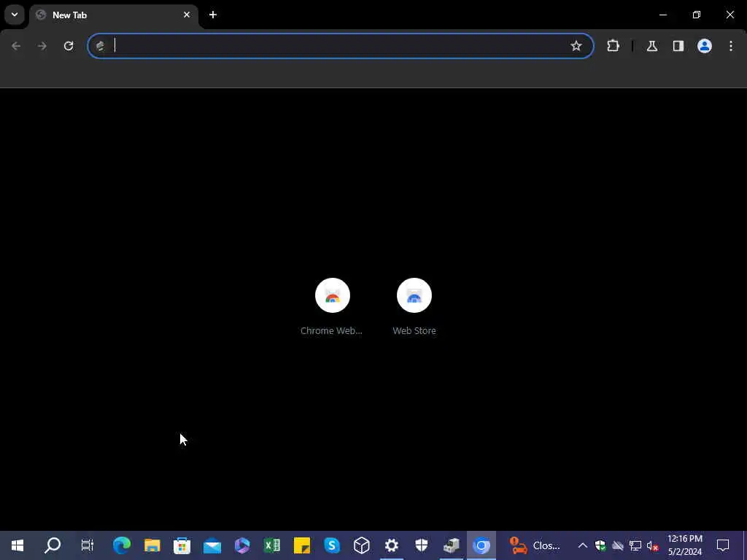Open File Explorer from the taskbar
Screen dimensions: 747x560
(x=152, y=545)
